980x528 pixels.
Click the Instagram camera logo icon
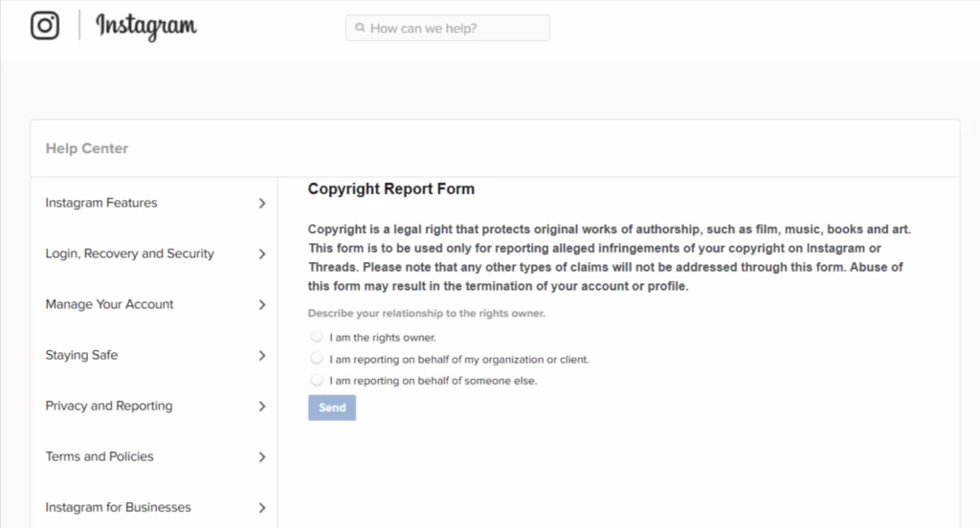point(45,26)
